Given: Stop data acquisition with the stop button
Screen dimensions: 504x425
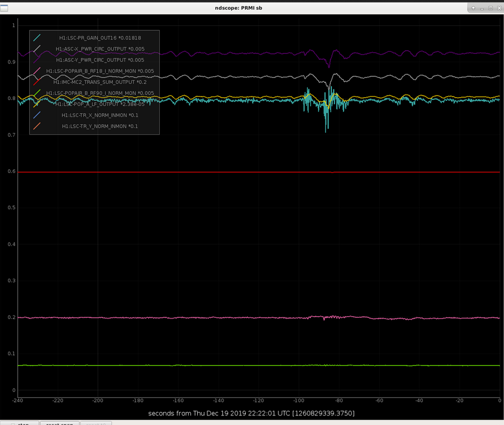Looking at the screenshot, I should [20, 423].
